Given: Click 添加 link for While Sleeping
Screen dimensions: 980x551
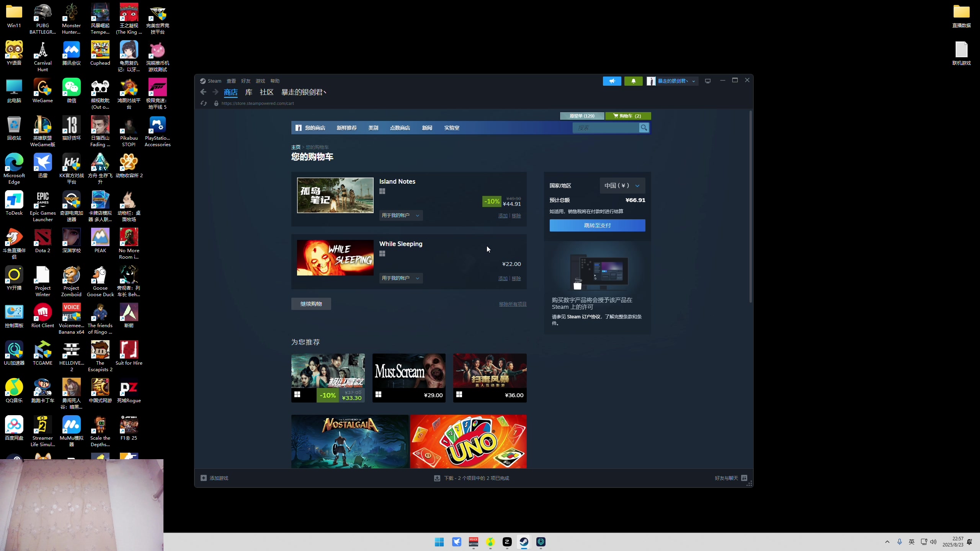Looking at the screenshot, I should coord(503,279).
